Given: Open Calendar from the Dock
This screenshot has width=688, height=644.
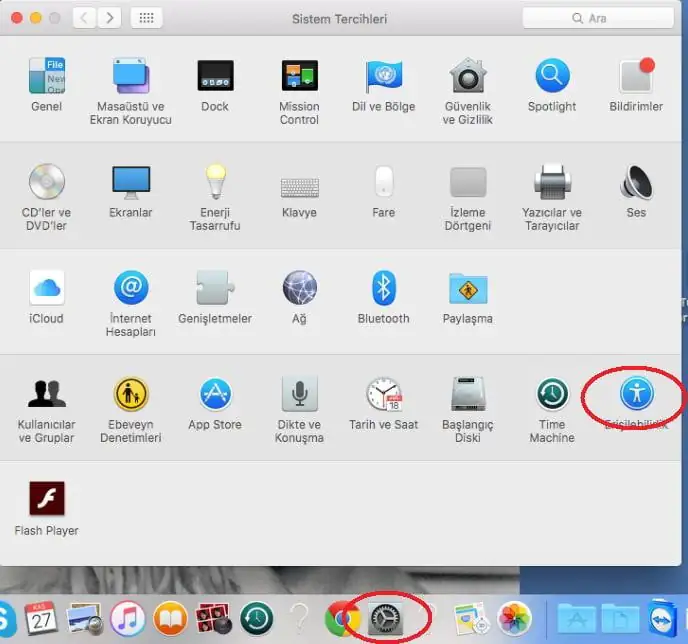Looking at the screenshot, I should [40, 619].
